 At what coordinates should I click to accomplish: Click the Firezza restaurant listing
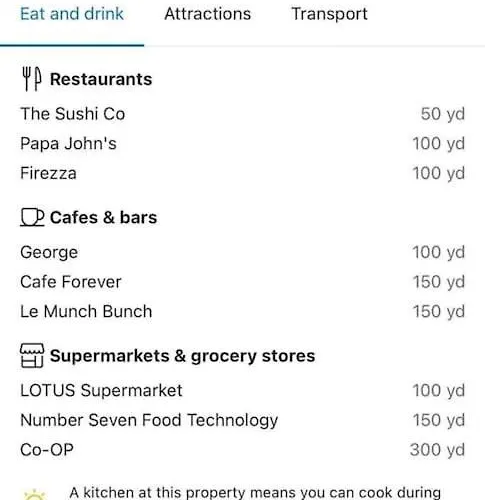[x=242, y=173]
